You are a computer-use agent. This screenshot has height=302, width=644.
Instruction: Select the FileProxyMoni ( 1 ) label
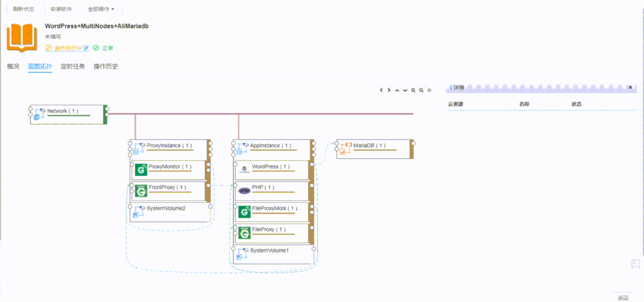click(276, 208)
